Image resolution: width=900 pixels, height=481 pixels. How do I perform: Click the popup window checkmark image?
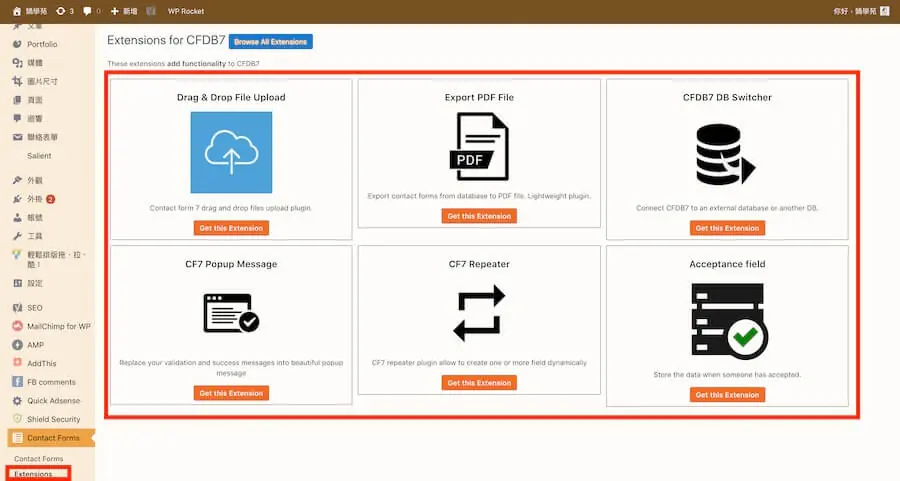point(231,313)
